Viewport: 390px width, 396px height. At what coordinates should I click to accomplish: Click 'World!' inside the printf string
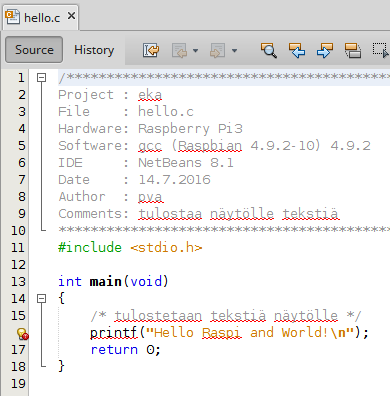click(305, 333)
